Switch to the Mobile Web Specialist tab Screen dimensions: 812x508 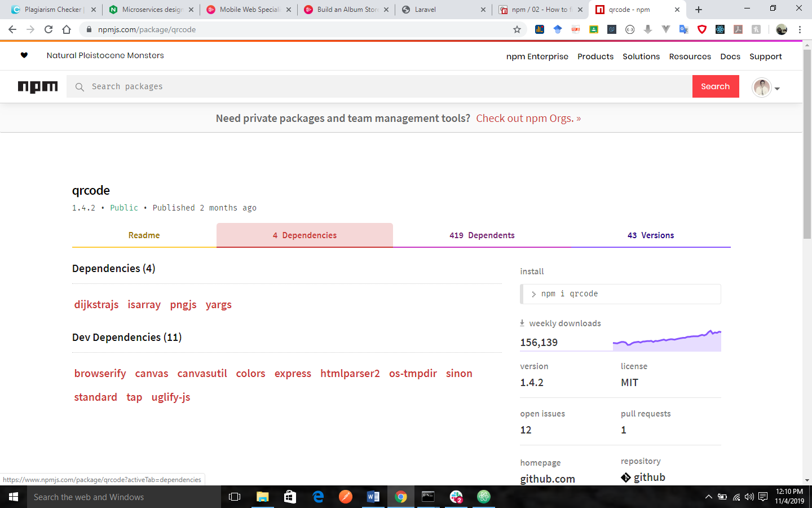pos(249,10)
